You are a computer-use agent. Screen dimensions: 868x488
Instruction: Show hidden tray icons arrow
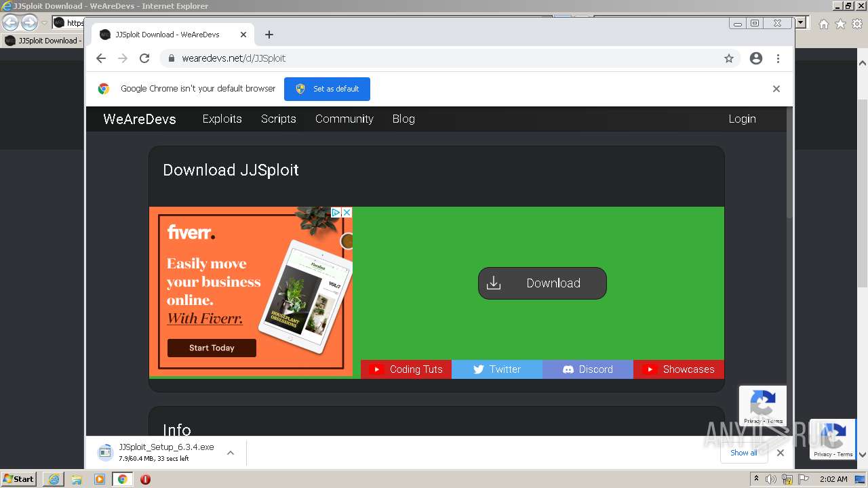(757, 479)
